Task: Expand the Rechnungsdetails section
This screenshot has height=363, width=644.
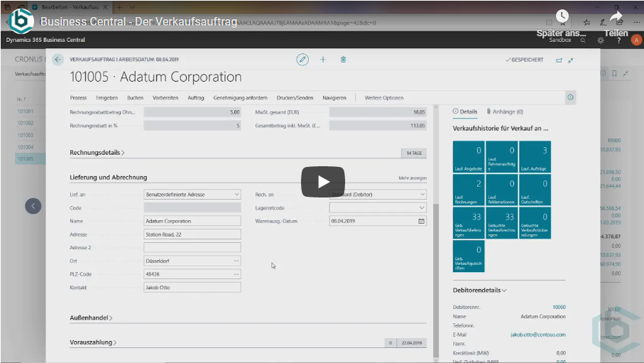Action: [97, 153]
